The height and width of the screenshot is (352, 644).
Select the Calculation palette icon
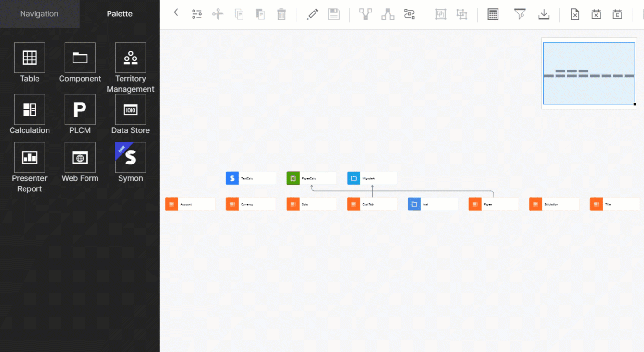(x=30, y=109)
